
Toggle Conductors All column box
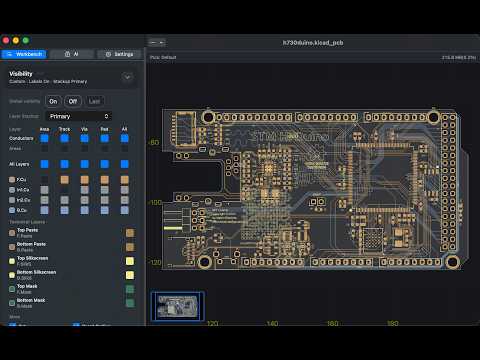point(125,138)
